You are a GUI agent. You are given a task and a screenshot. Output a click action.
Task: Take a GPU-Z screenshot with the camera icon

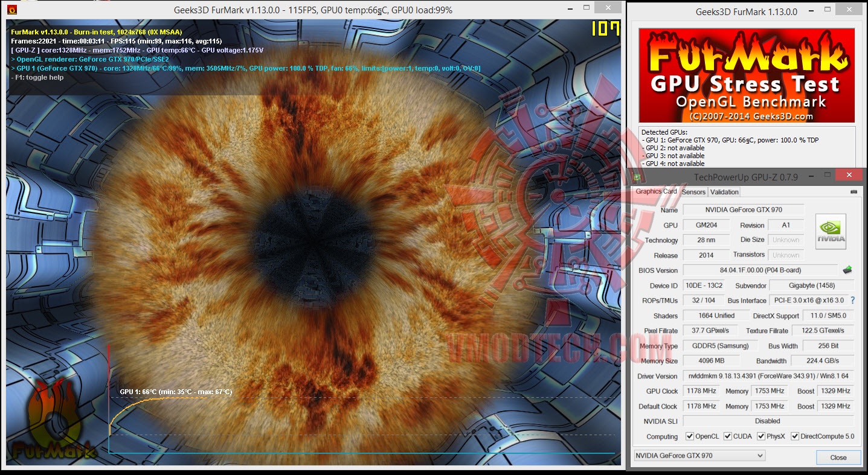[x=854, y=192]
